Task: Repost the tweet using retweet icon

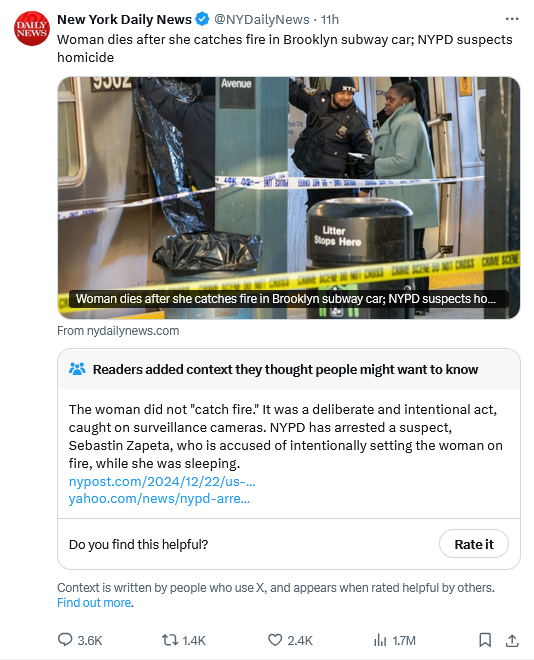Action: coord(170,640)
